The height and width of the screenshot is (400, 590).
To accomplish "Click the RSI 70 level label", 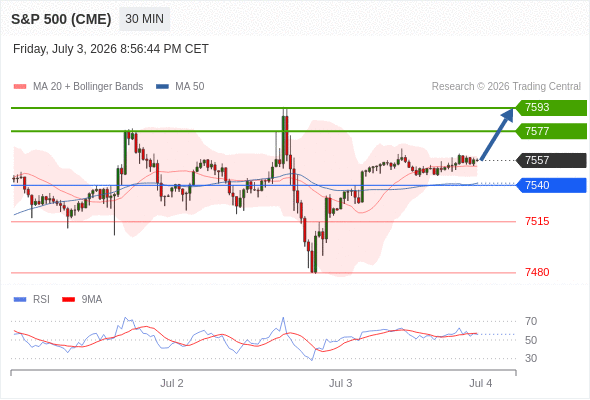I will click(531, 321).
